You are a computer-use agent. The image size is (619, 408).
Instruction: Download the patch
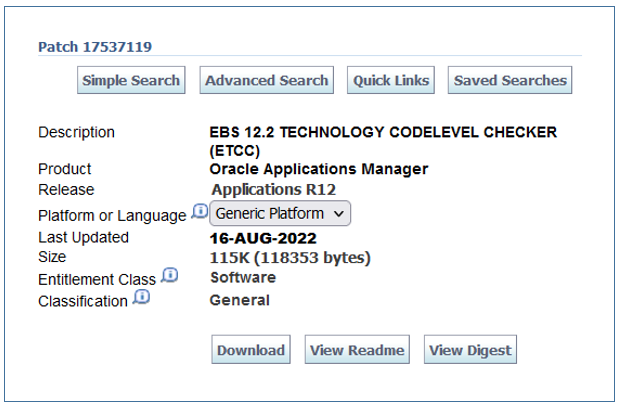pos(251,350)
